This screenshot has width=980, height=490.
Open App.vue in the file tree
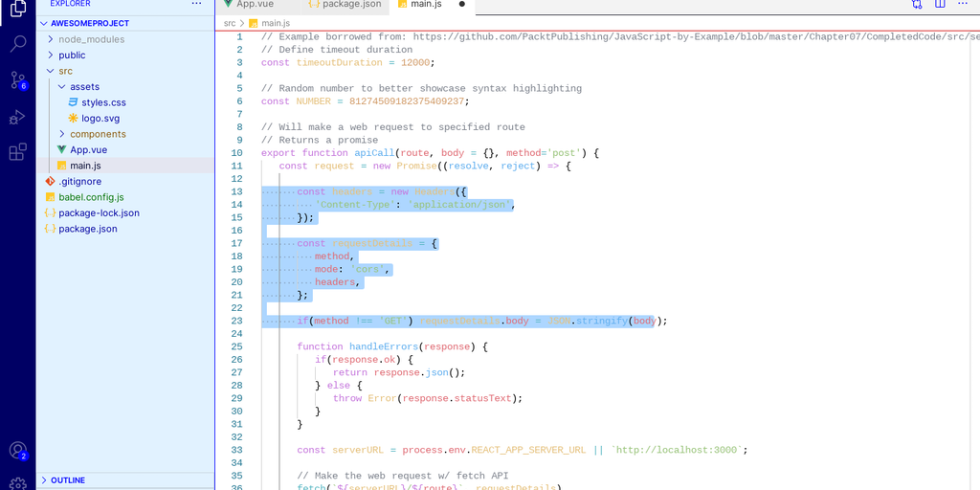coord(89,150)
